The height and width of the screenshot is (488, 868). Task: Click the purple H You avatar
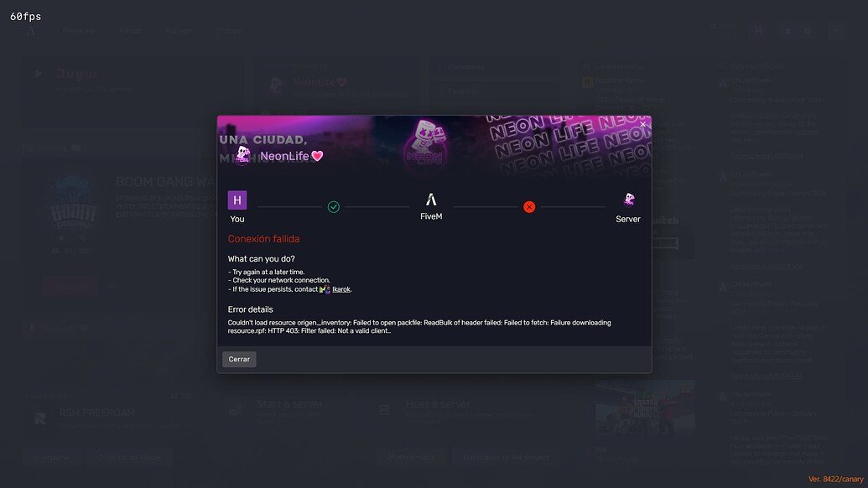point(237,200)
